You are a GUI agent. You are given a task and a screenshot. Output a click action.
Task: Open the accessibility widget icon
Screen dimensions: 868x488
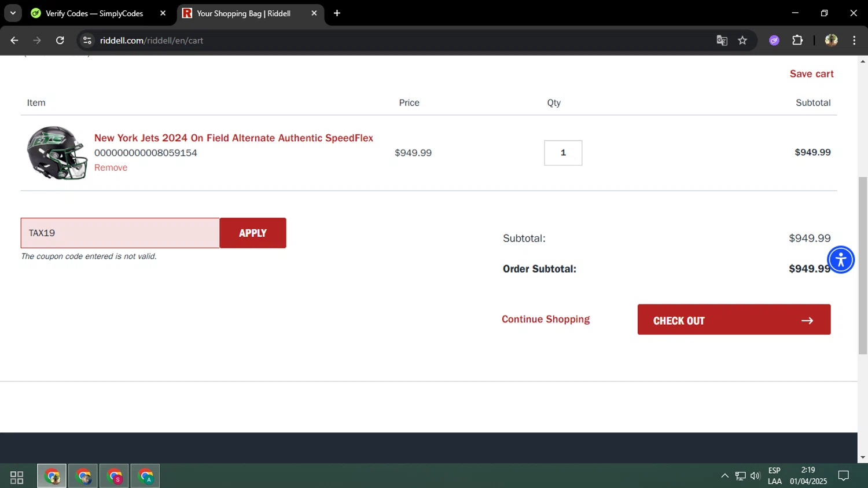click(841, 259)
